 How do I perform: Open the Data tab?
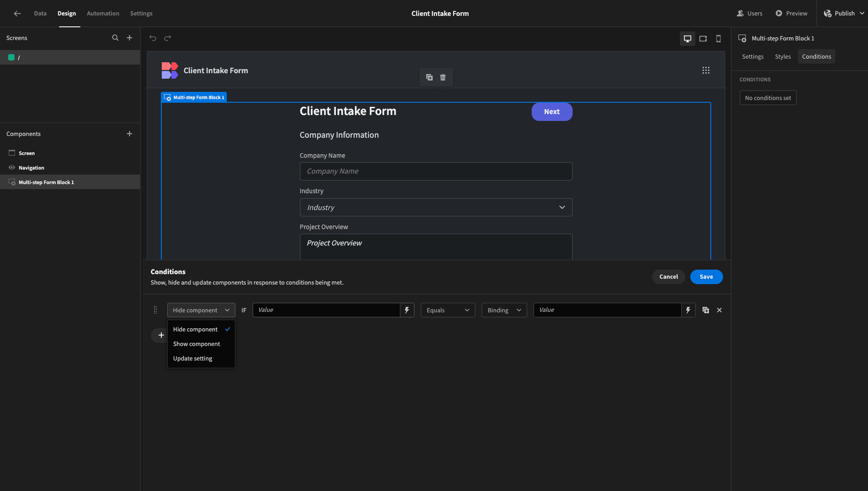[40, 14]
